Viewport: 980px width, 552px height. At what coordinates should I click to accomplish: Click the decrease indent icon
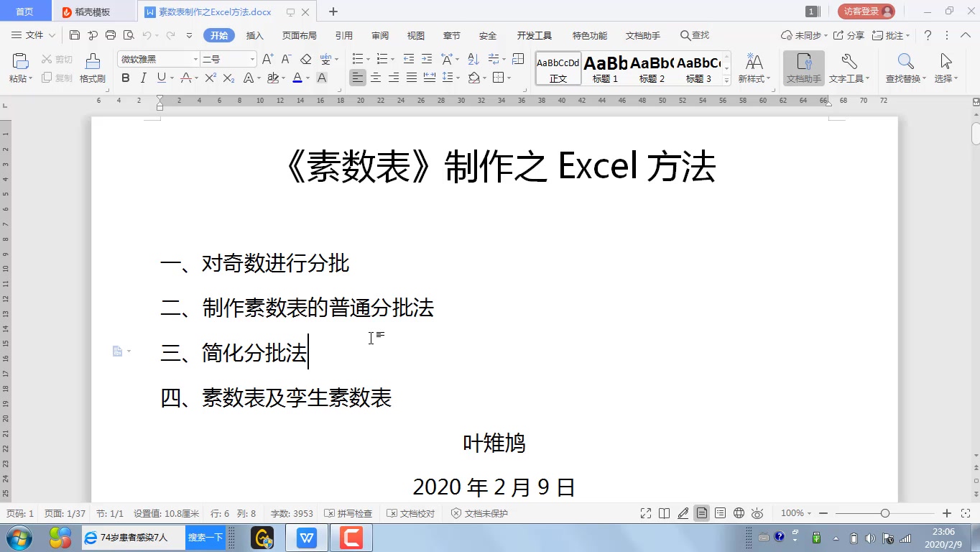tap(408, 59)
